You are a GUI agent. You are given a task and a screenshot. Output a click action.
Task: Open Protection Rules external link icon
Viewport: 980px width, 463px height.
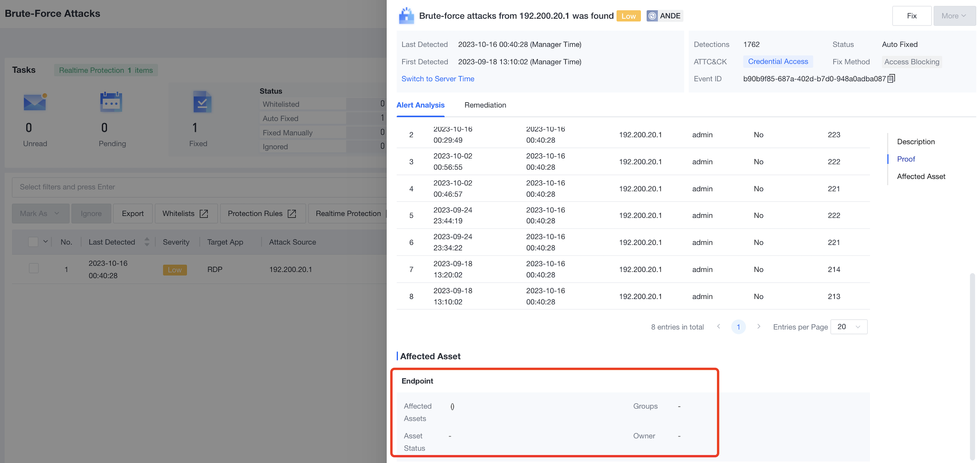click(292, 213)
